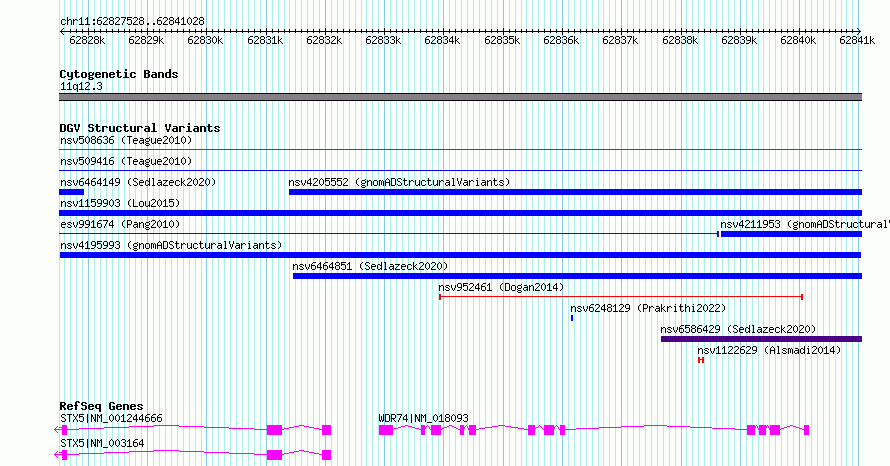
Task: Click the 62835k ruler tick label
Action: click(x=502, y=40)
